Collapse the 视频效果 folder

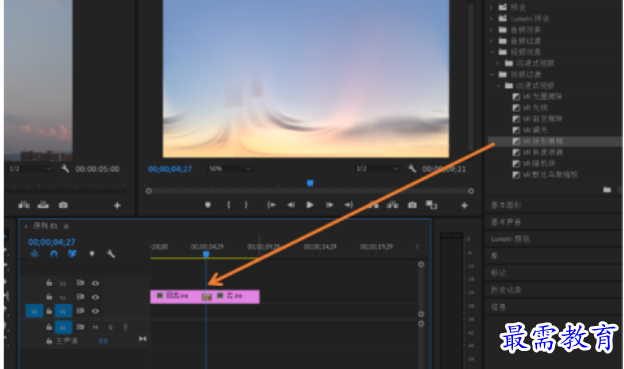(492, 52)
